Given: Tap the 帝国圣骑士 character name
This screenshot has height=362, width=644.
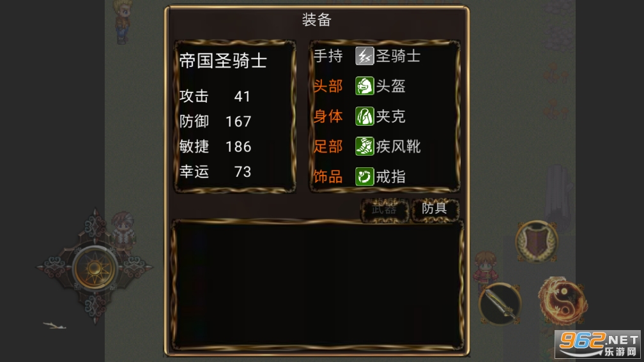Looking at the screenshot, I should (x=223, y=61).
